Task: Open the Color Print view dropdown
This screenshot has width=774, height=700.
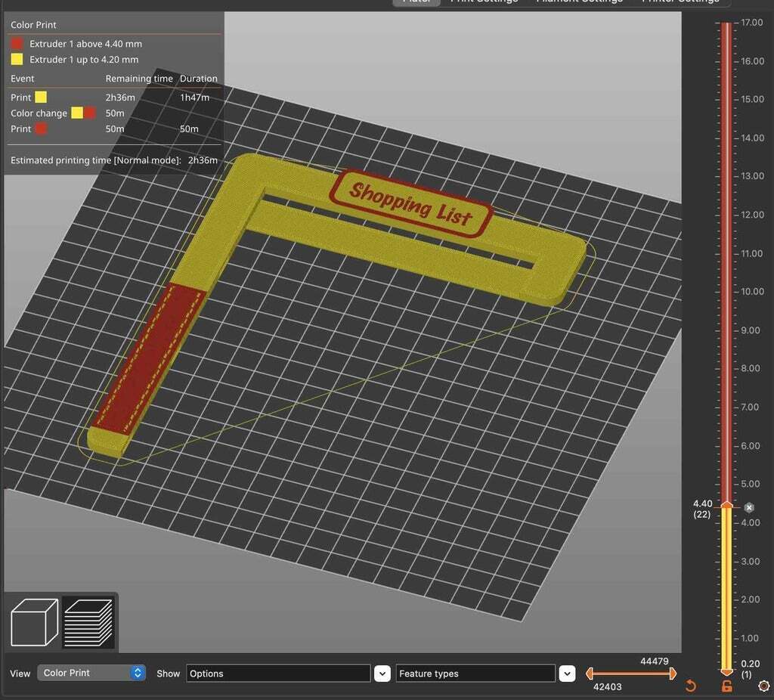Action: pos(91,673)
